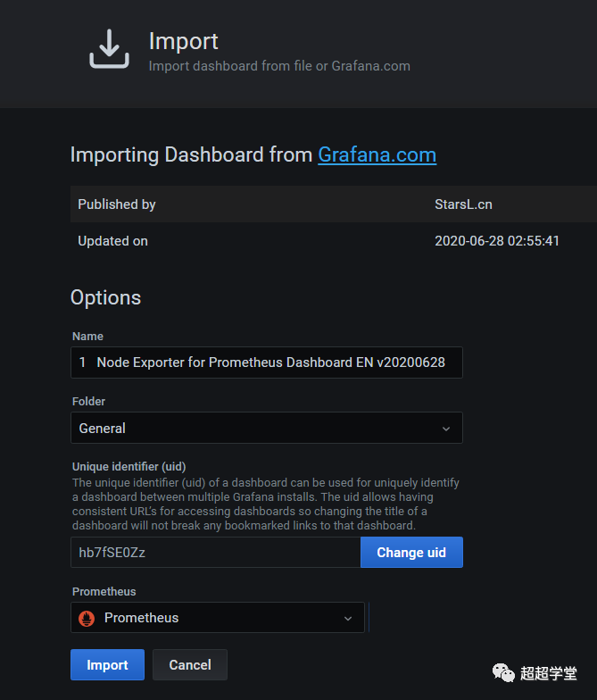This screenshot has height=700, width=597.
Task: Select the 2020-06-28 02:55:41 updated timestamp
Action: (x=497, y=241)
